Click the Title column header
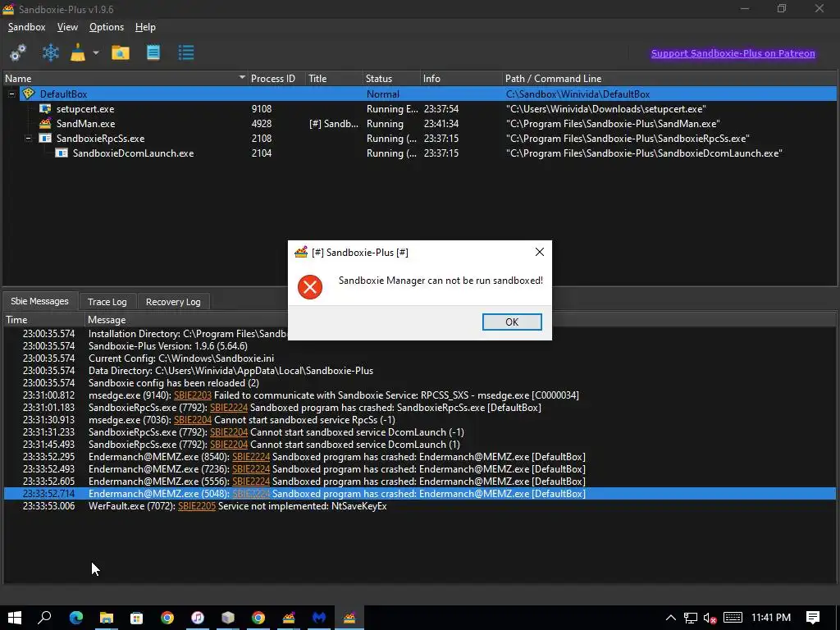Screen dimensions: 840x630 334,78
